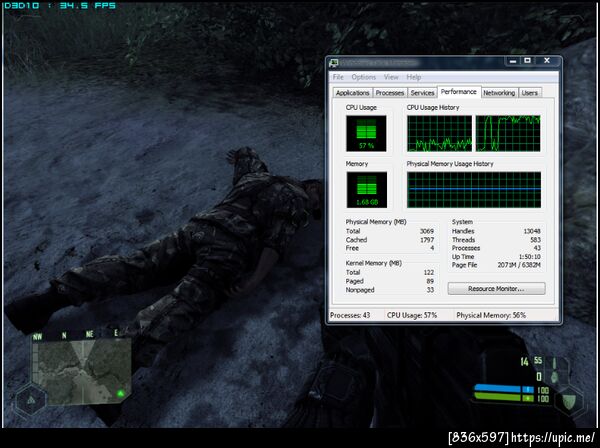The width and height of the screenshot is (600, 448).
Task: Click the Nonpaged value 33
Action: pyautogui.click(x=430, y=290)
